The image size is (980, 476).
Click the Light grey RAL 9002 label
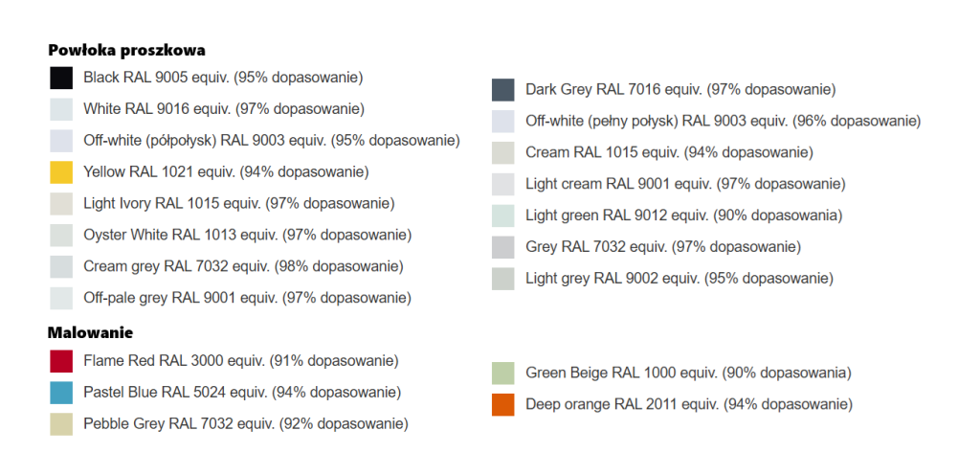(679, 279)
